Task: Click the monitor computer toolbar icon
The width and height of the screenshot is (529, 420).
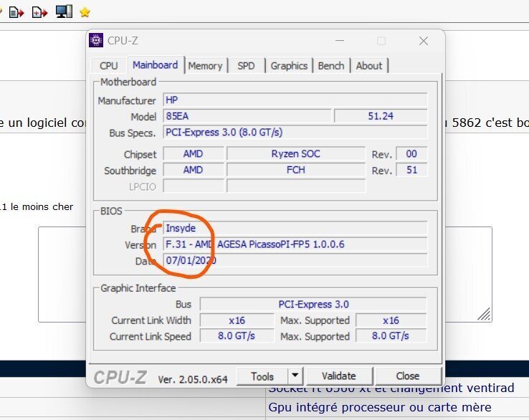Action: (64, 11)
